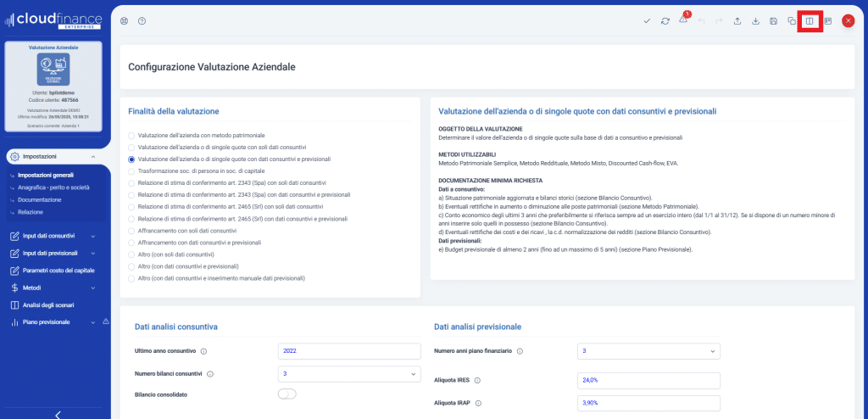Select Valutazione dell'azienda con metodo patrimoniale
Viewport: 868px width, 419px height.
pyautogui.click(x=131, y=135)
